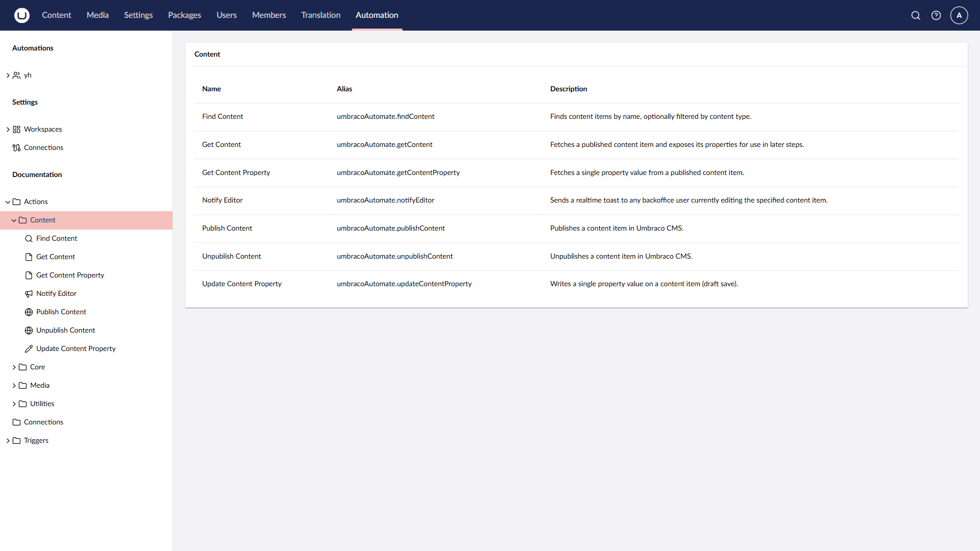
Task: Expand the yh automation node
Action: [x=8, y=76]
